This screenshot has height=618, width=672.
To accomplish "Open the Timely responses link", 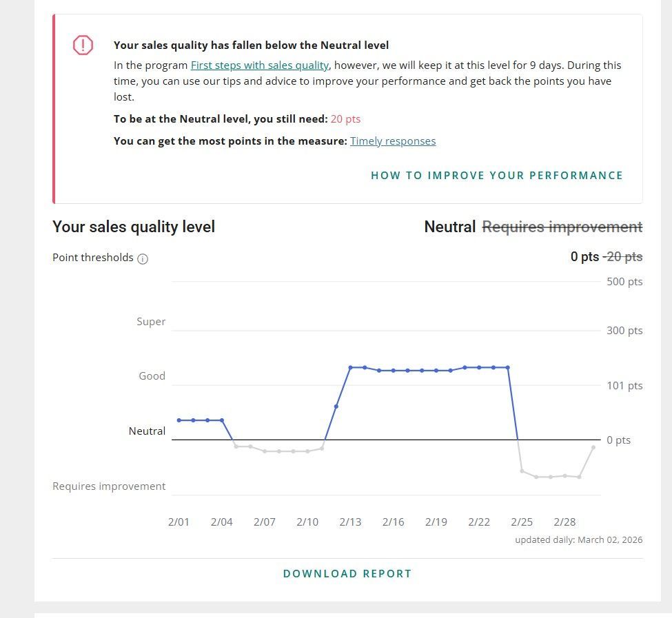I will point(393,141).
